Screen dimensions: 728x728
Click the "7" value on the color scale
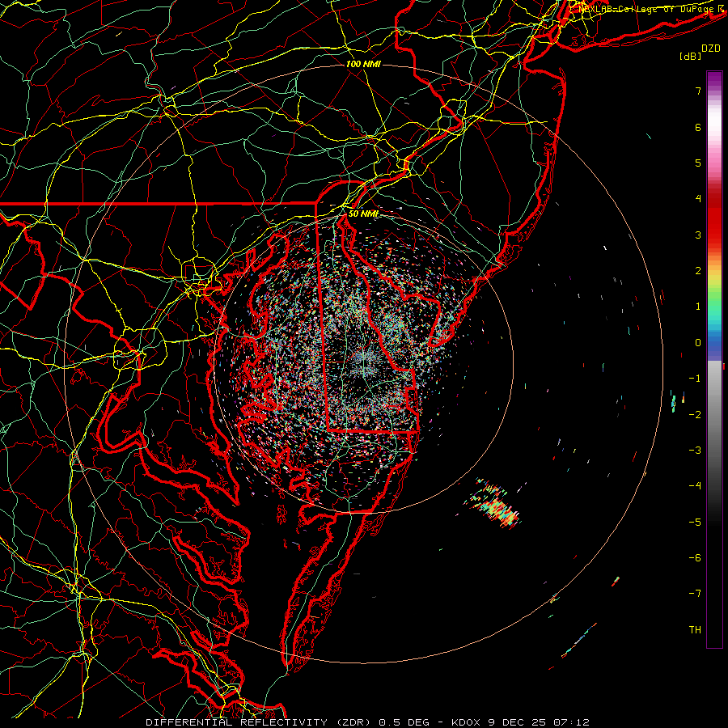698,91
